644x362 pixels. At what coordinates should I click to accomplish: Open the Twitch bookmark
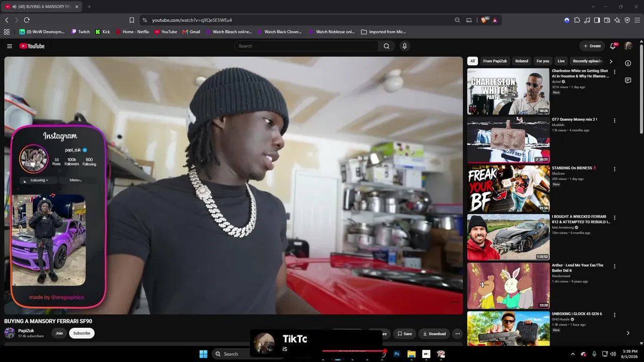(80, 32)
